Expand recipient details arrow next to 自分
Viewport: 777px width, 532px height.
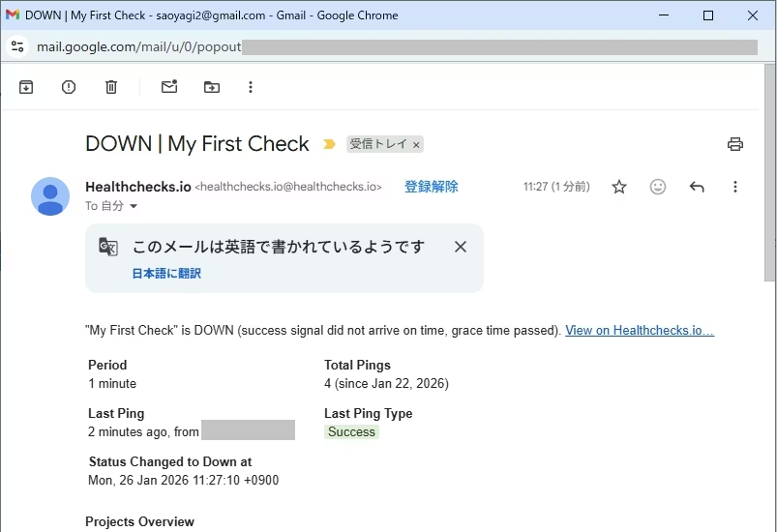[134, 206]
